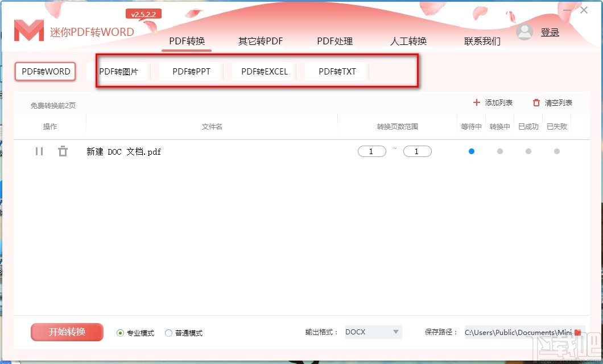
Task: Start conversion with 开始转换 button
Action: tap(67, 332)
